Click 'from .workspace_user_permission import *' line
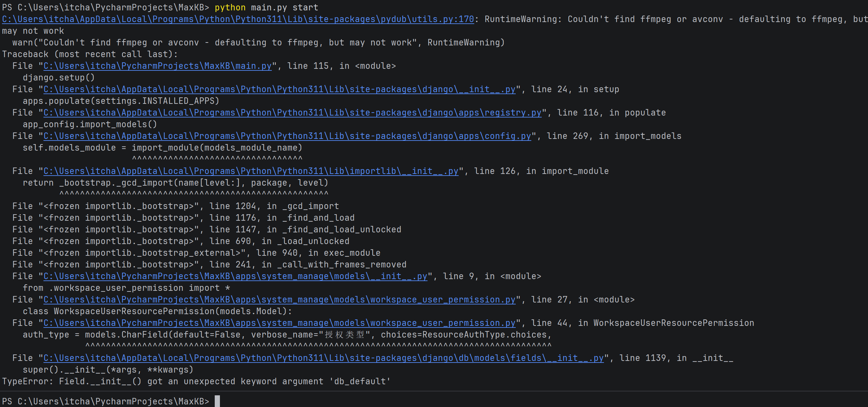 pyautogui.click(x=127, y=288)
